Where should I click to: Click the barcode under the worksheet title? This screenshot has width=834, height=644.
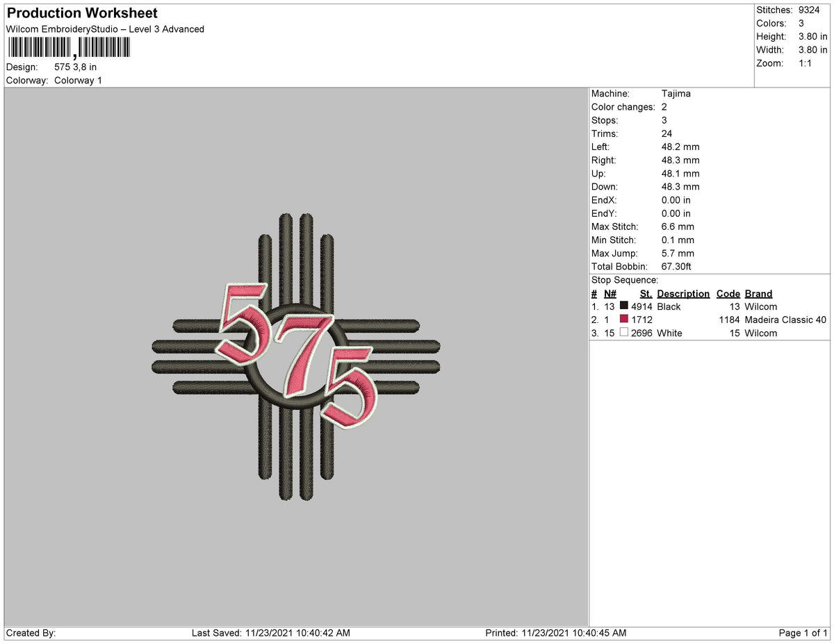click(x=68, y=48)
